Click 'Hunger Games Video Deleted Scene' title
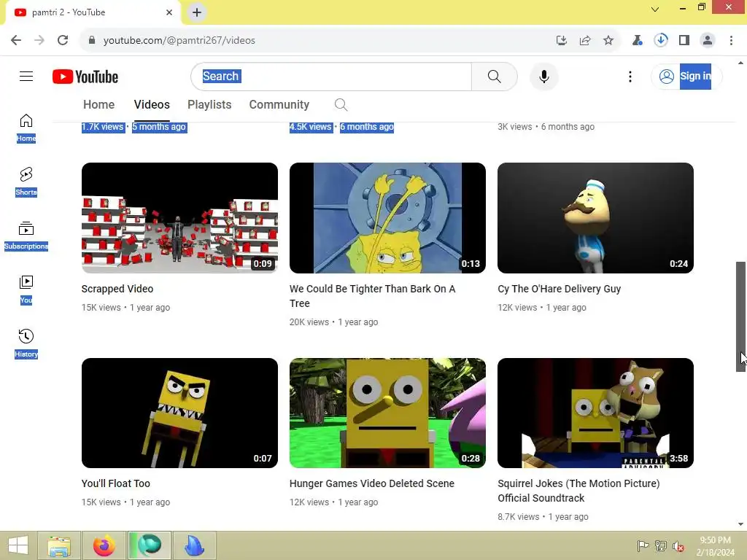 [x=371, y=483]
